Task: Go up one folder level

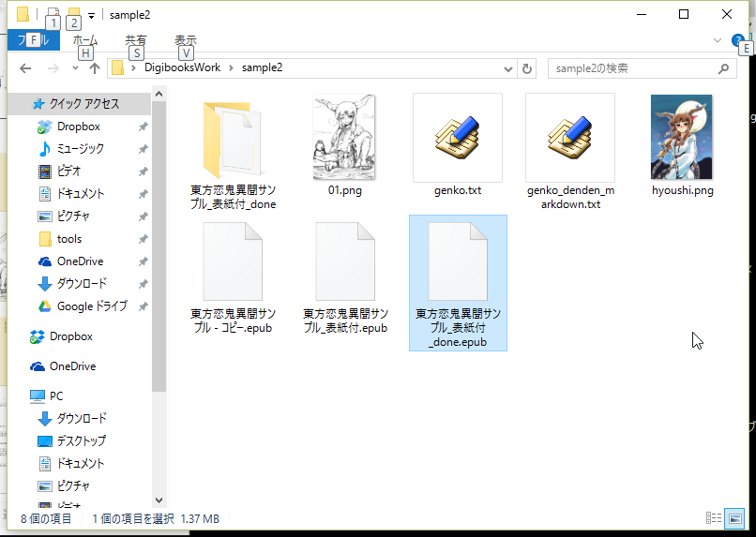Action: click(x=95, y=68)
